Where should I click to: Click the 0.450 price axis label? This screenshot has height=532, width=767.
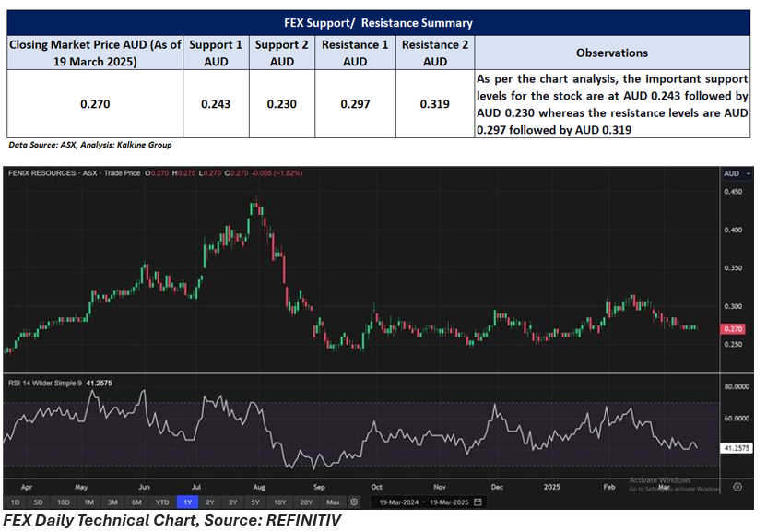point(733,192)
